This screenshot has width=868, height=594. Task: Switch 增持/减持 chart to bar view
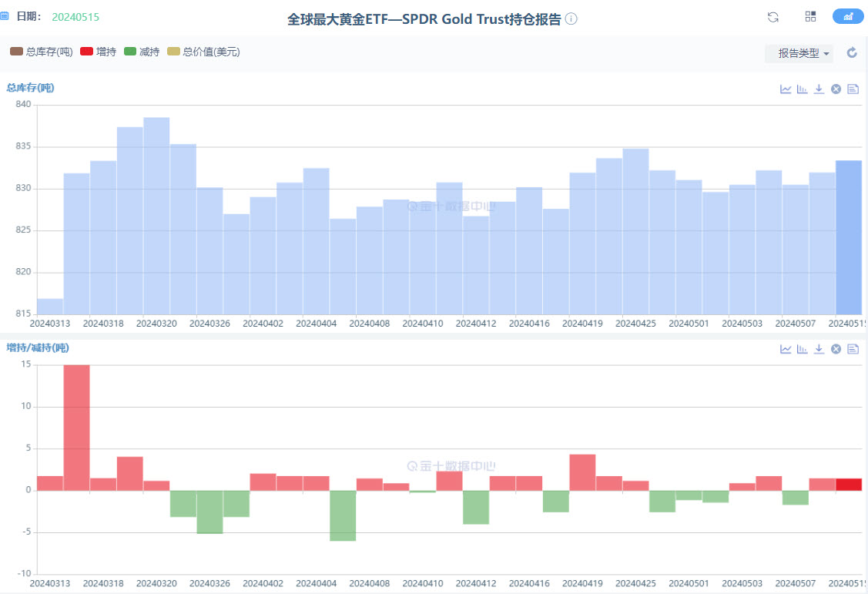point(802,349)
